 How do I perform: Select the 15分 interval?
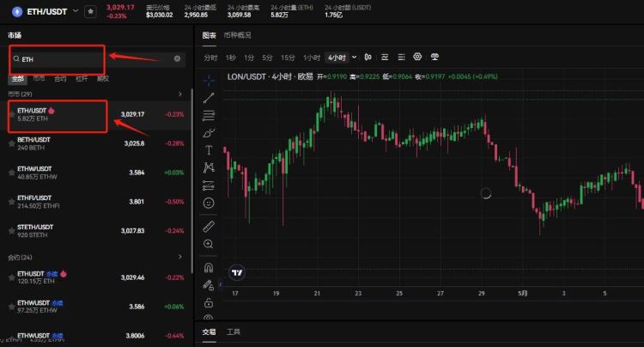pos(288,58)
